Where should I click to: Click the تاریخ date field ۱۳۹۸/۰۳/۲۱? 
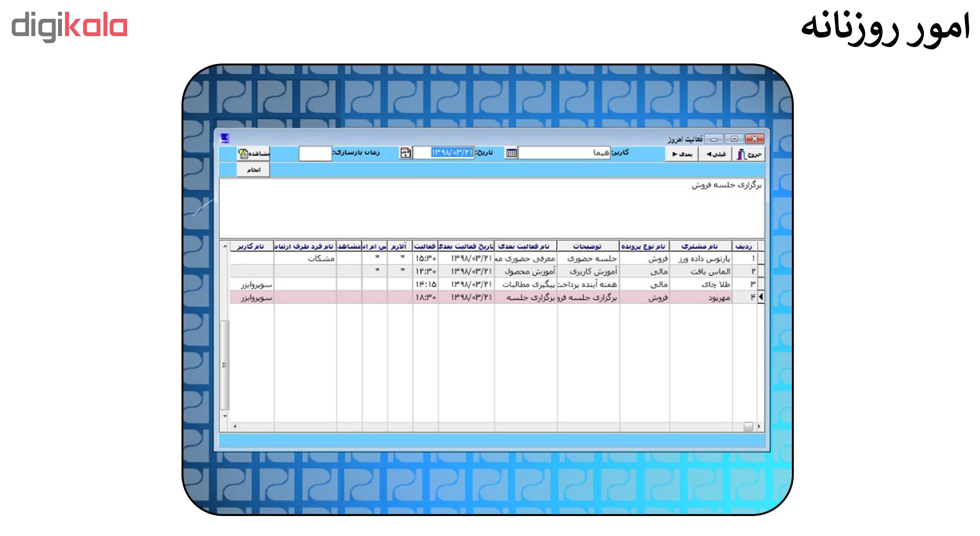(x=444, y=153)
